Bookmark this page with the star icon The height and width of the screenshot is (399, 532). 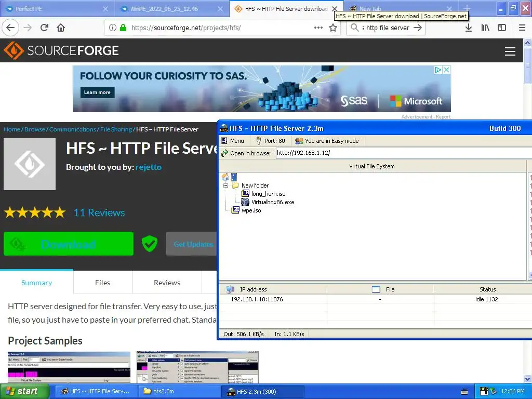(333, 28)
